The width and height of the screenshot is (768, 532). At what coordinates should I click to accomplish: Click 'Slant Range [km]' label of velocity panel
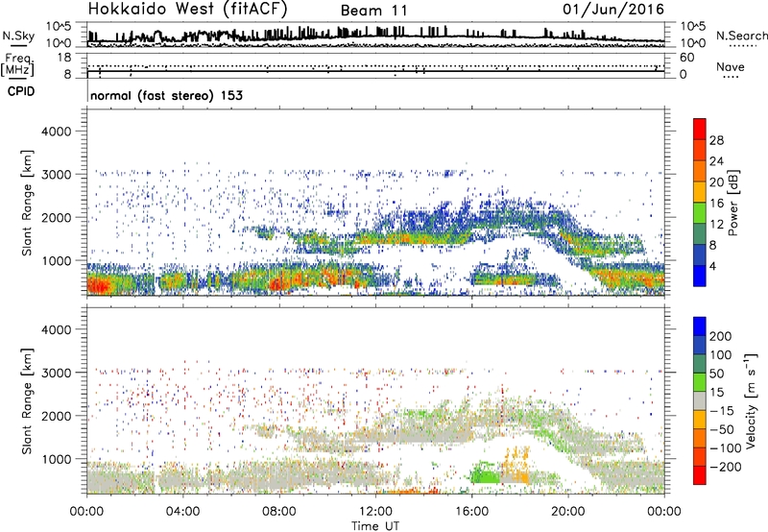coord(27,400)
